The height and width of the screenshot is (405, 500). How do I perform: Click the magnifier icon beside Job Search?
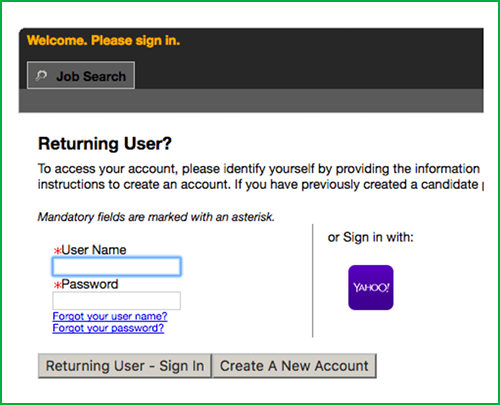(x=41, y=76)
